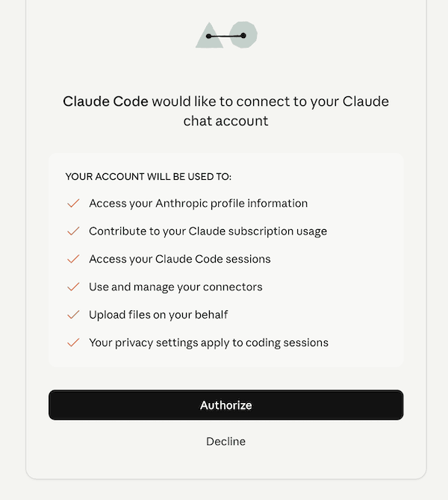This screenshot has width=448, height=500.
Task: Click the 'YOUR ACCOUNT WILL BE USED TO' heading
Action: (x=149, y=177)
